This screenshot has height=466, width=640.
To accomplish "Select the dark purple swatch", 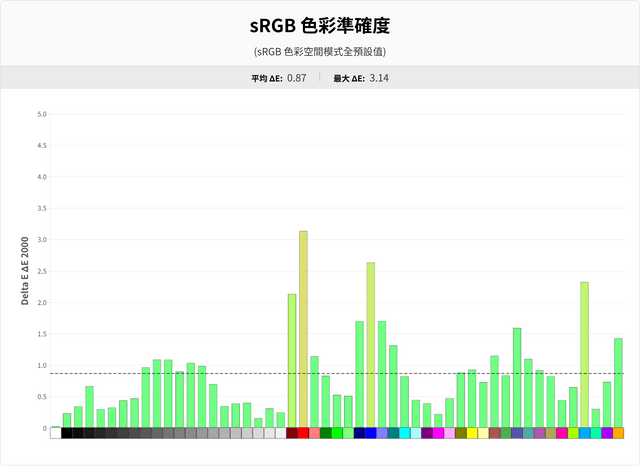I will point(427,433).
